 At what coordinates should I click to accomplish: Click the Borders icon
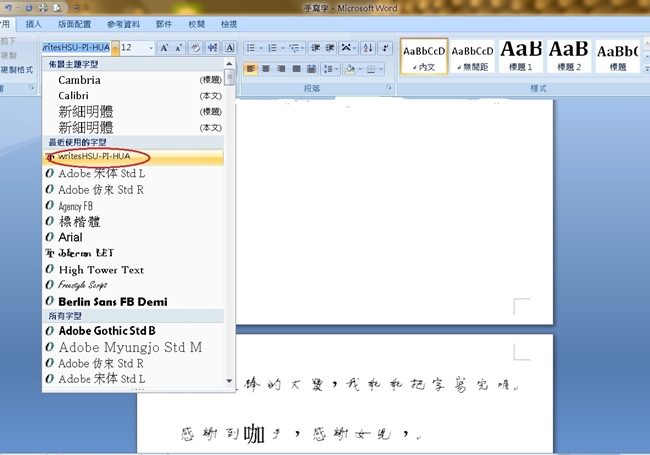(371, 69)
